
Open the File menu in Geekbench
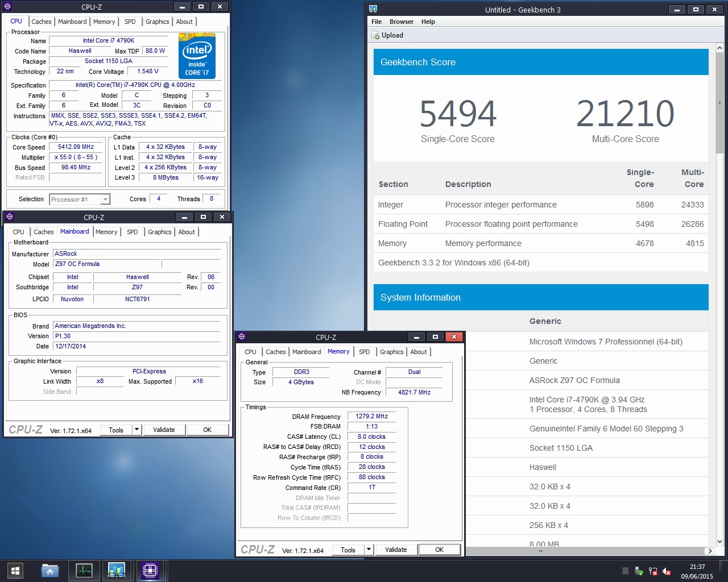point(377,22)
